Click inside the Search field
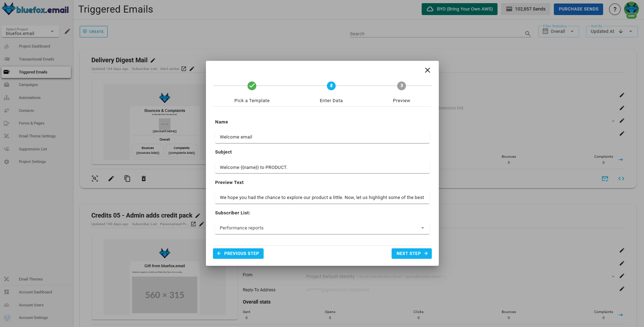Viewport: 644px width, 327px height. (x=420, y=33)
